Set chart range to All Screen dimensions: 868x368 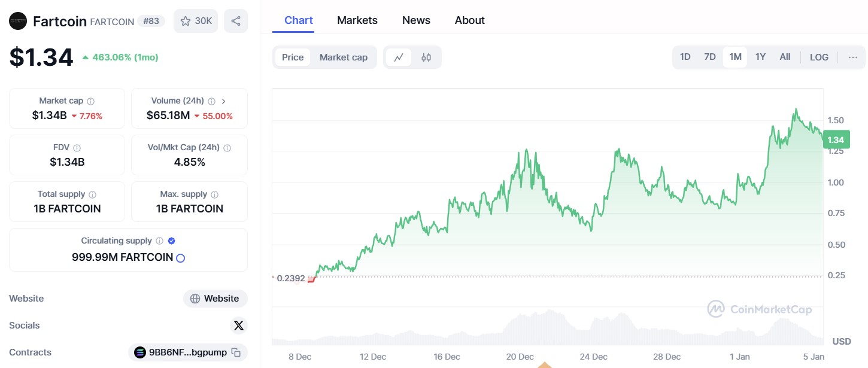click(785, 57)
